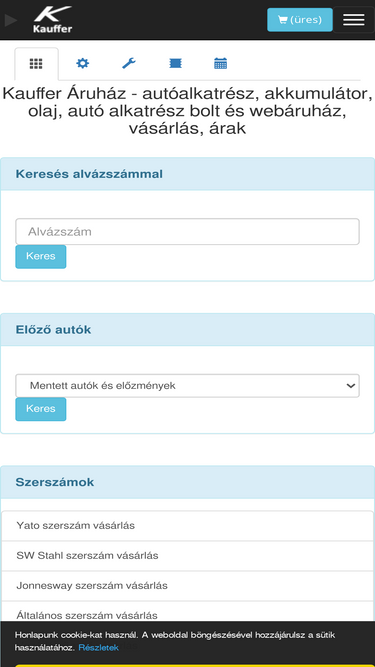Click the Kauffer logo
Viewport: 375px width, 667px height.
(53, 20)
